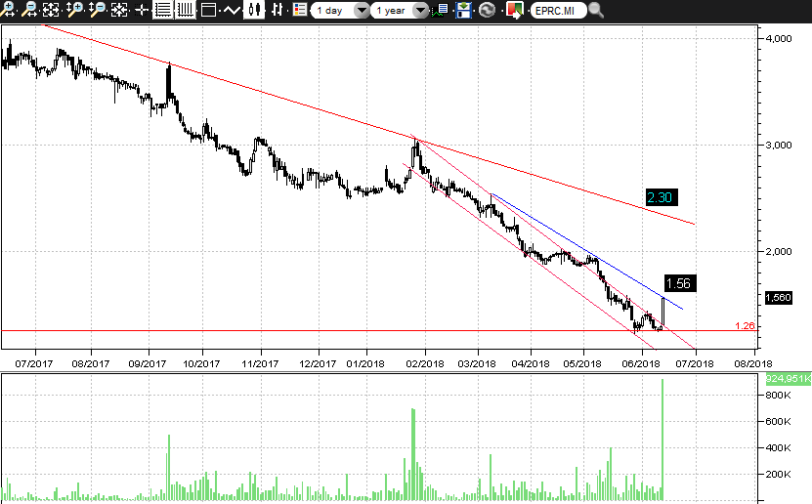Click the 07/2017 date axis label
The height and width of the screenshot is (504, 812).
pos(33,363)
